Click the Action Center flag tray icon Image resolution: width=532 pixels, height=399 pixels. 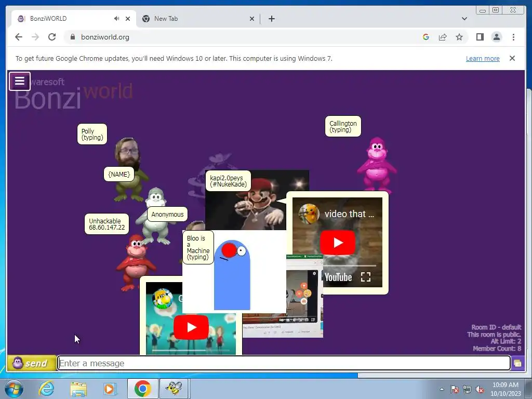454,390
